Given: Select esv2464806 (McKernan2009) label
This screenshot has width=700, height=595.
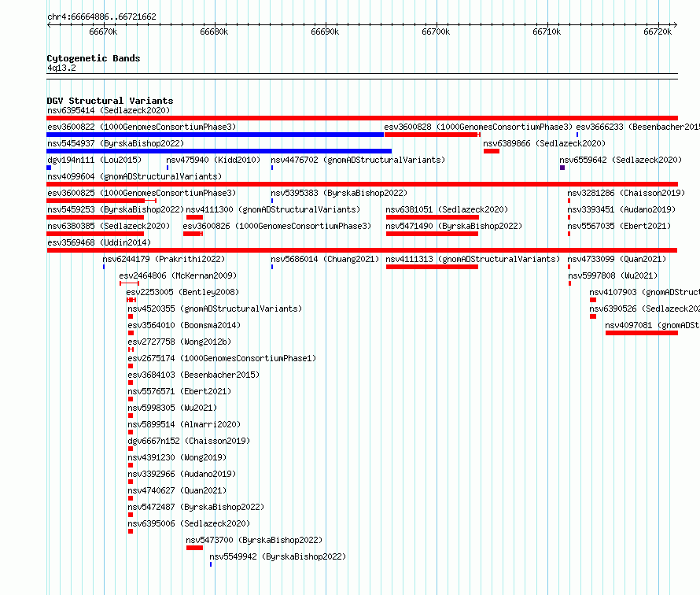Looking at the screenshot, I should click(178, 275).
